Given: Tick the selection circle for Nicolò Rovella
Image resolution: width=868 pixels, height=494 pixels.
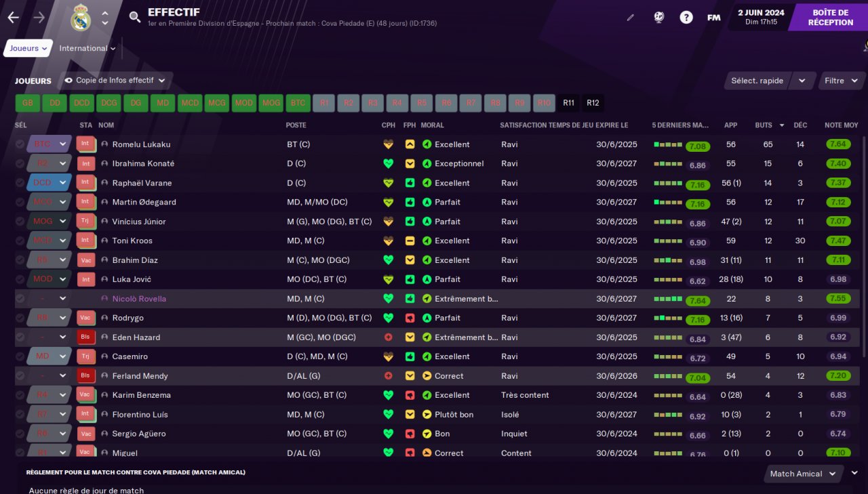Looking at the screenshot, I should pos(20,299).
